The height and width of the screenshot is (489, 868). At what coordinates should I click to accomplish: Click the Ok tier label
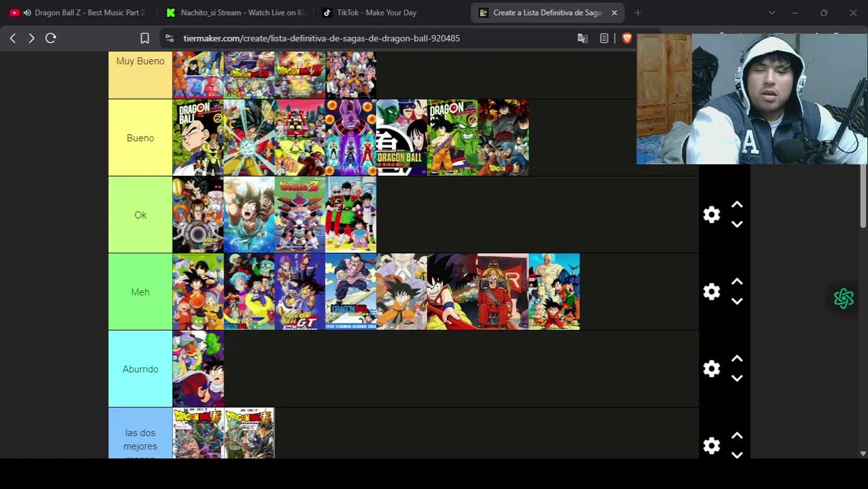click(140, 215)
